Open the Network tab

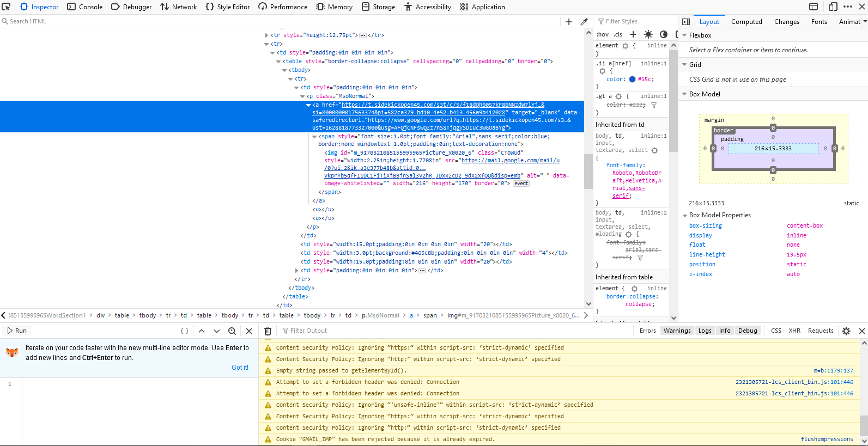pyautogui.click(x=179, y=7)
